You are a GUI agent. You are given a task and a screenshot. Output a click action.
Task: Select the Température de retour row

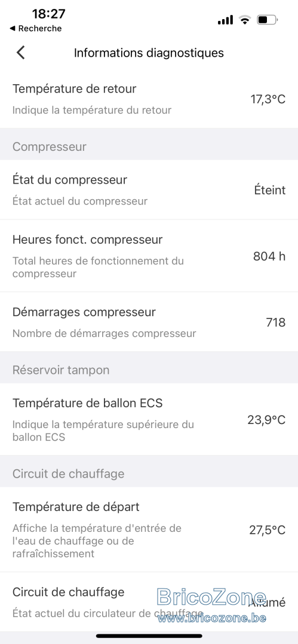(149, 99)
